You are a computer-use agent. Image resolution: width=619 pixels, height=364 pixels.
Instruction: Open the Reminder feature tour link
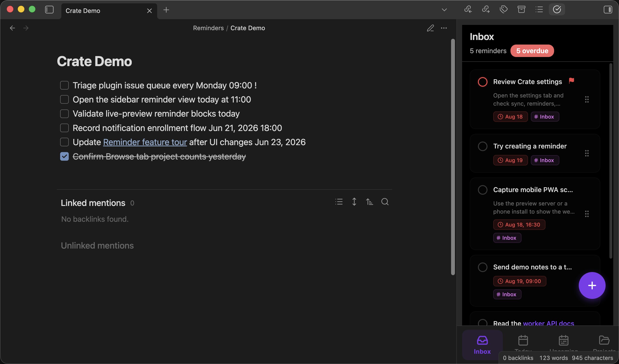145,142
